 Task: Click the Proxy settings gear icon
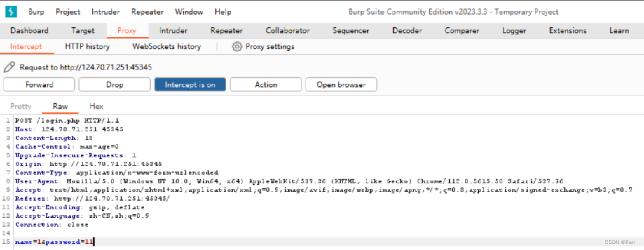[237, 46]
